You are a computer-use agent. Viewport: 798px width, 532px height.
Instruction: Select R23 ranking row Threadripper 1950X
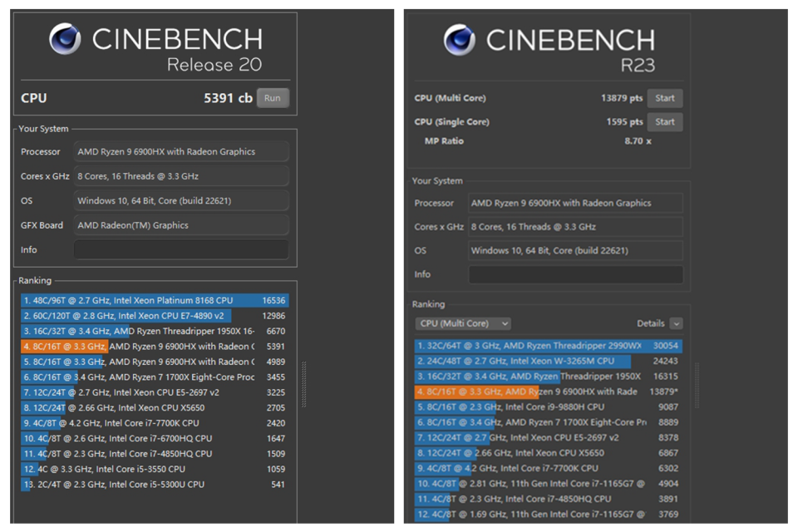tap(549, 377)
